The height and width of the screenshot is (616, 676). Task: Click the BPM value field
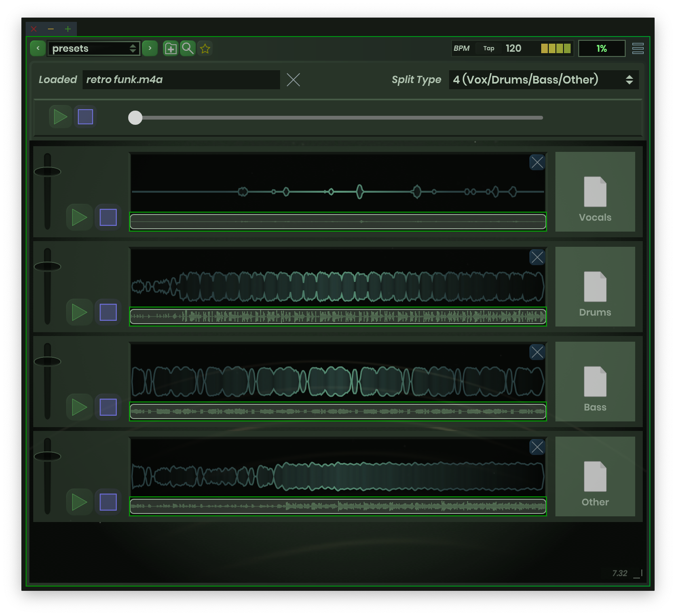click(514, 48)
